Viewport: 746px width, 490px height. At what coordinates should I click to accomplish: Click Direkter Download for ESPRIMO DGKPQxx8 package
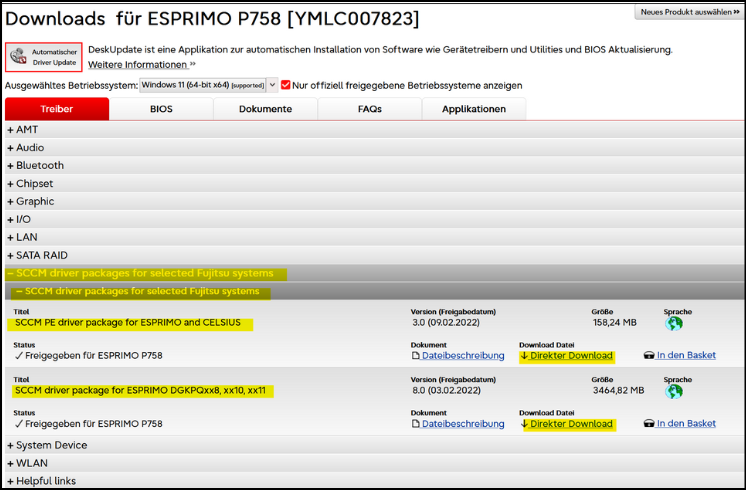tap(567, 424)
